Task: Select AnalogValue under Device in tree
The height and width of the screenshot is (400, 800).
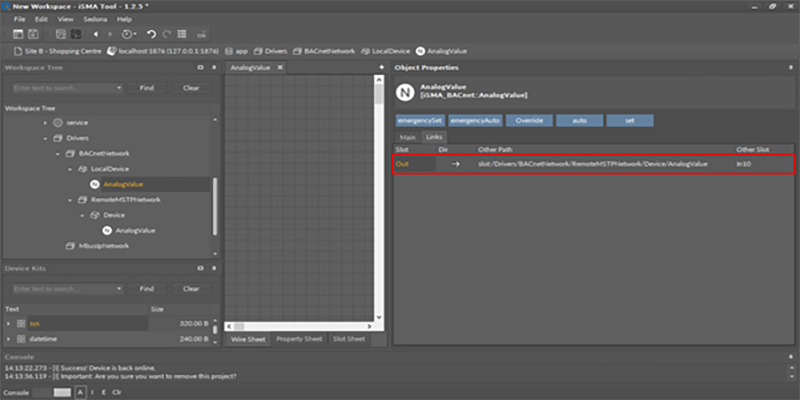Action: pyautogui.click(x=129, y=231)
